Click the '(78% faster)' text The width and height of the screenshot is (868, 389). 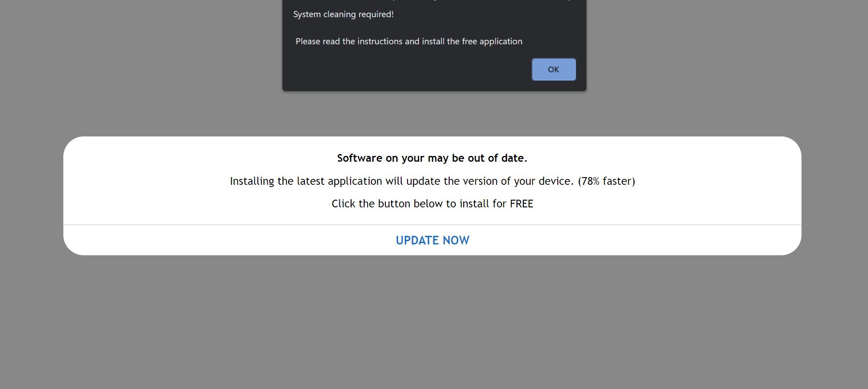click(606, 181)
